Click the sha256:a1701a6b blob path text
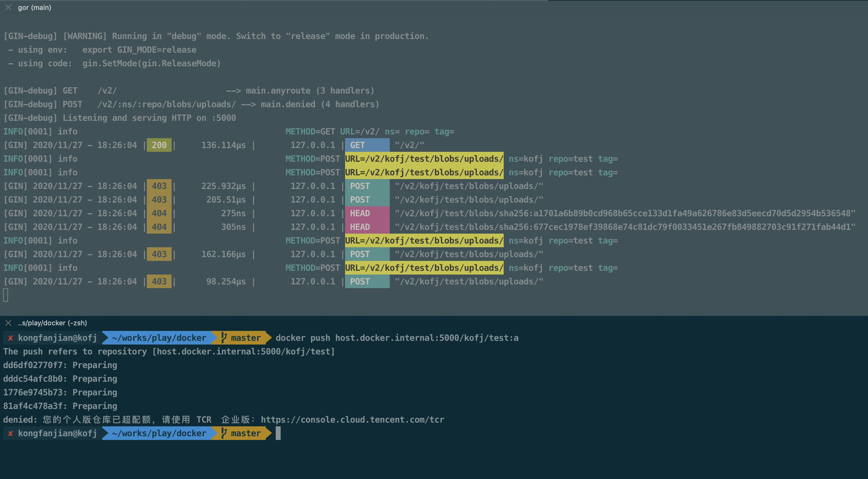The image size is (868, 479). point(625,213)
